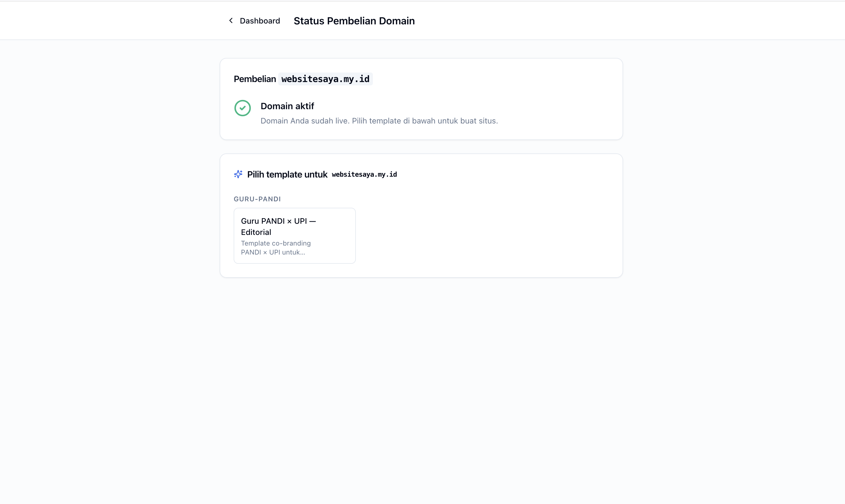The width and height of the screenshot is (845, 504).
Task: Click the word Pembelian in the first card
Action: click(x=255, y=79)
